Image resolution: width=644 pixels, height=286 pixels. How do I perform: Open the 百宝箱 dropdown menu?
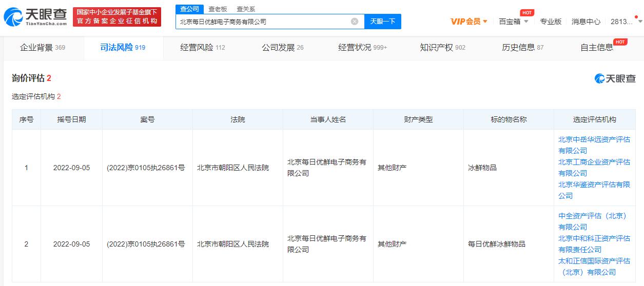click(514, 22)
